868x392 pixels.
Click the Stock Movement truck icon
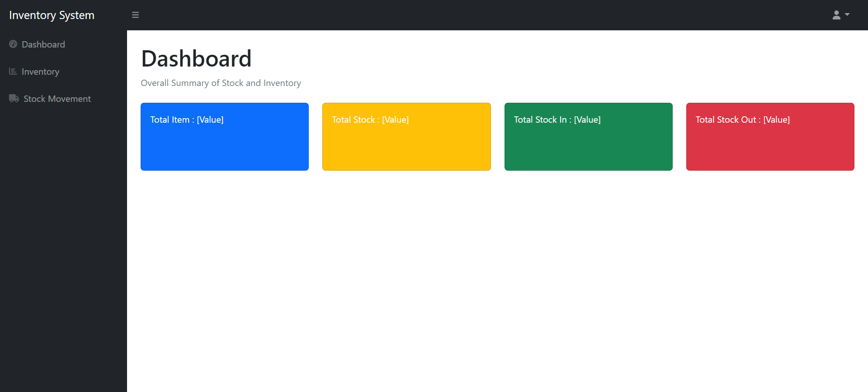pyautogui.click(x=14, y=99)
